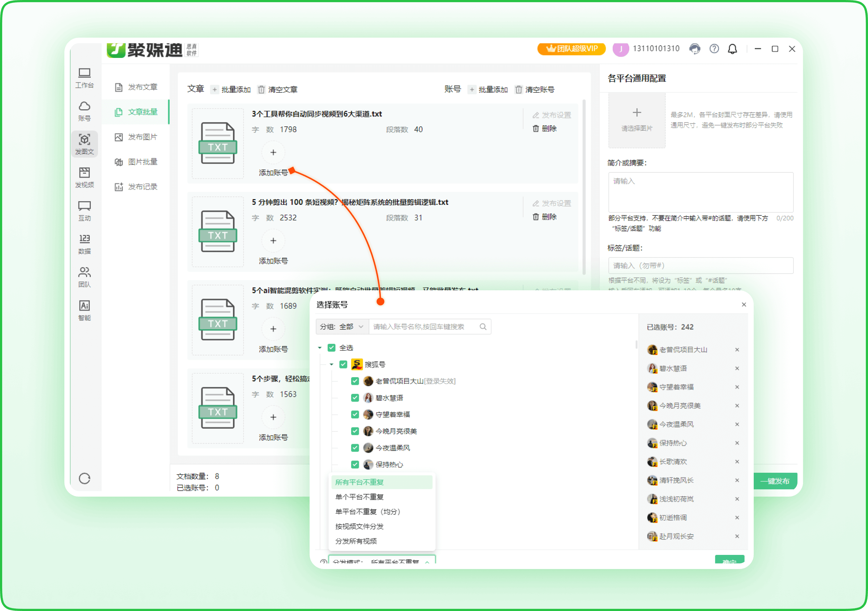Open the 账号 cloud icon in sidebar

[x=84, y=111]
